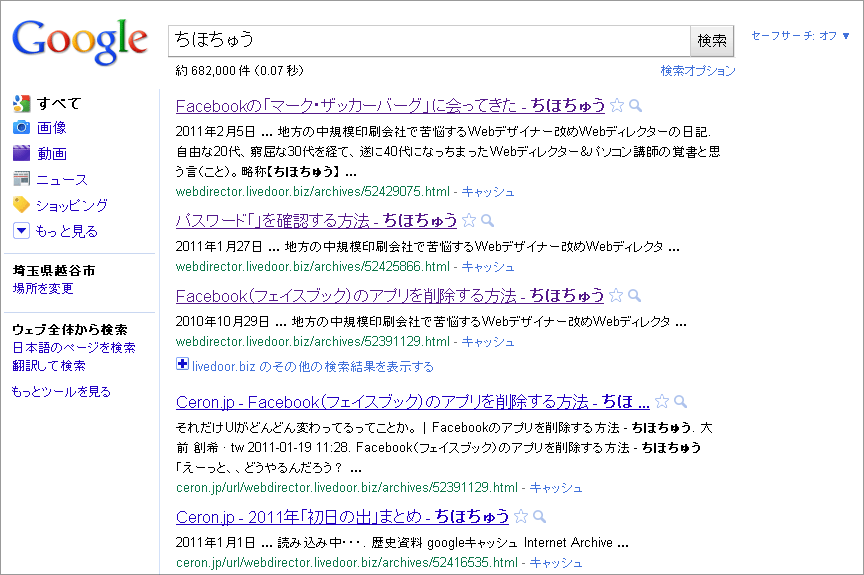Click ウェブ全体から検索 heading
Viewport: 864px width, 575px height.
70,329
